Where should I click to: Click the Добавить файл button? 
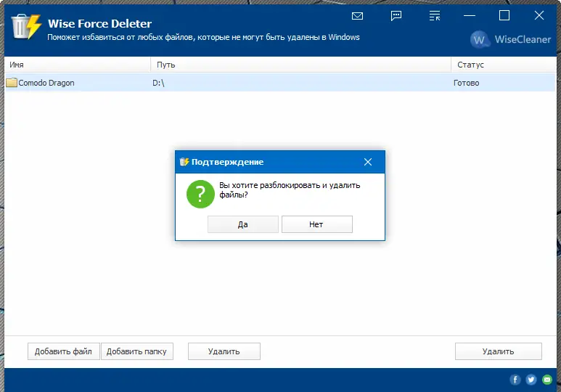(64, 351)
